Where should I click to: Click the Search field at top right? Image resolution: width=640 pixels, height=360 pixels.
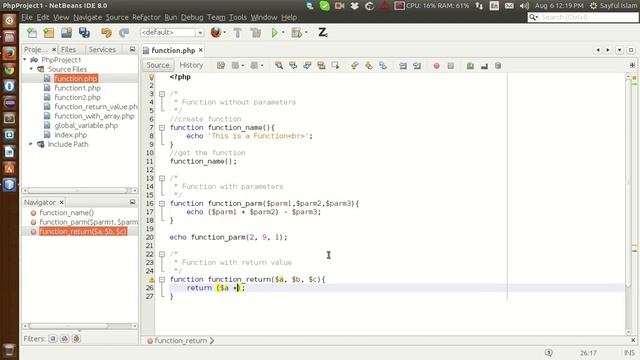(583, 17)
